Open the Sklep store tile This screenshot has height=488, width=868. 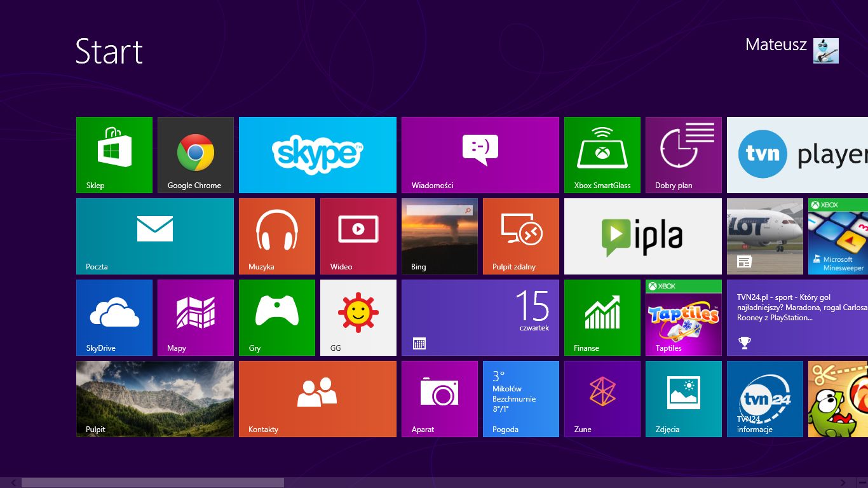(114, 155)
